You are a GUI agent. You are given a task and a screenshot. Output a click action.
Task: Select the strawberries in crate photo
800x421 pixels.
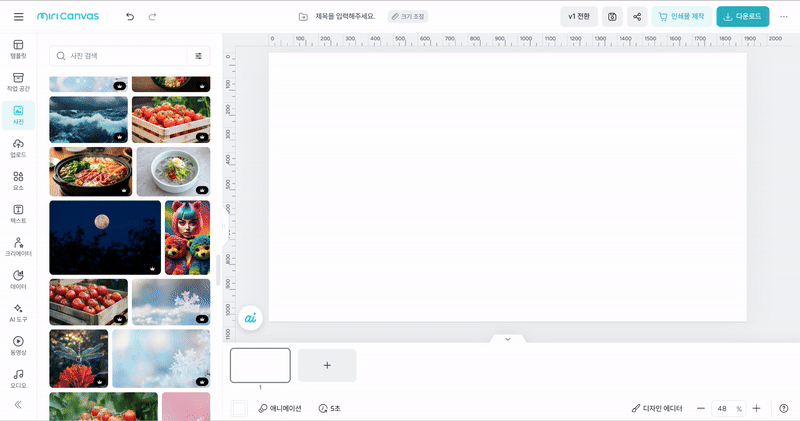click(171, 120)
